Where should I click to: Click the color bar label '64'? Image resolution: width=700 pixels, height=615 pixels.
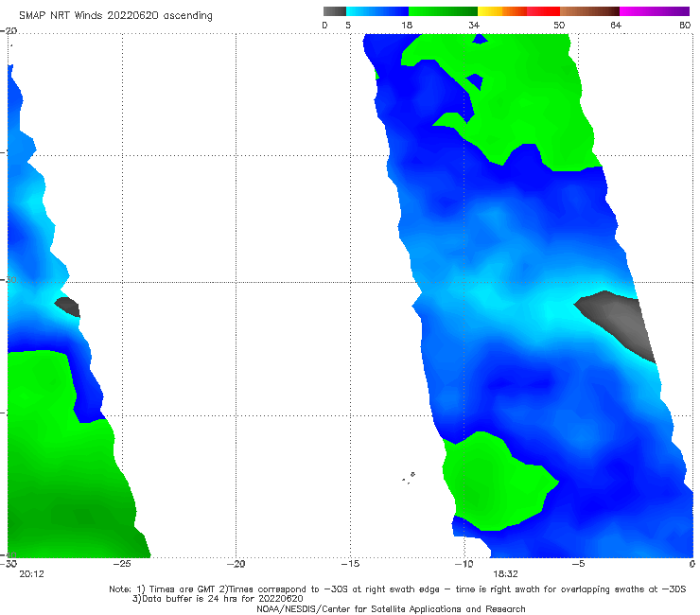616,25
